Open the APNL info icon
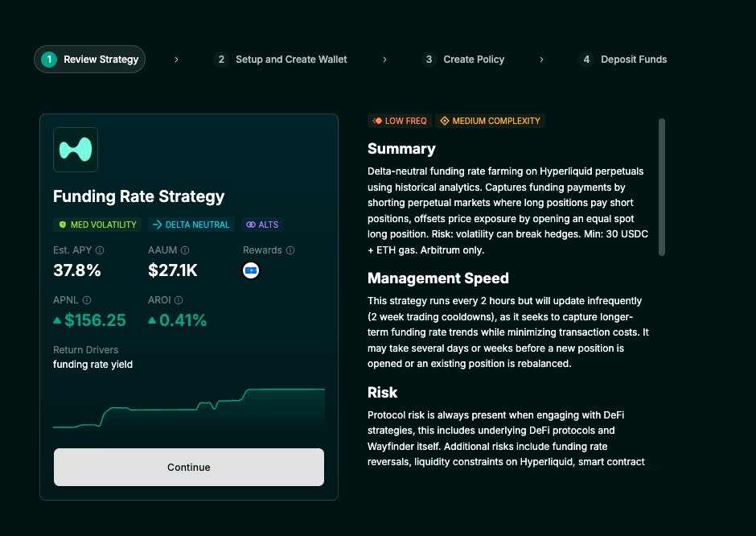The height and width of the screenshot is (536, 756). [x=87, y=300]
